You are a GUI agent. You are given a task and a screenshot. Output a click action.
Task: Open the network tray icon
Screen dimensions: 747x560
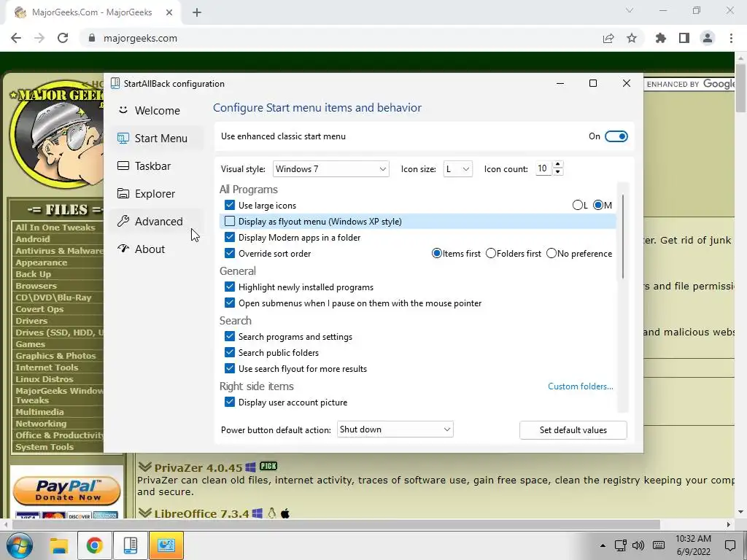tap(620, 545)
